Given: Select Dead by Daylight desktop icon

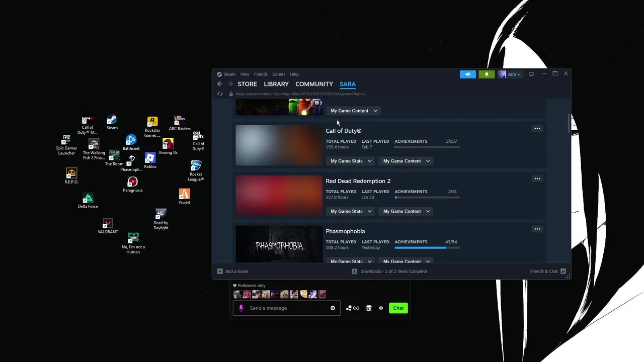Looking at the screenshot, I should [161, 220].
